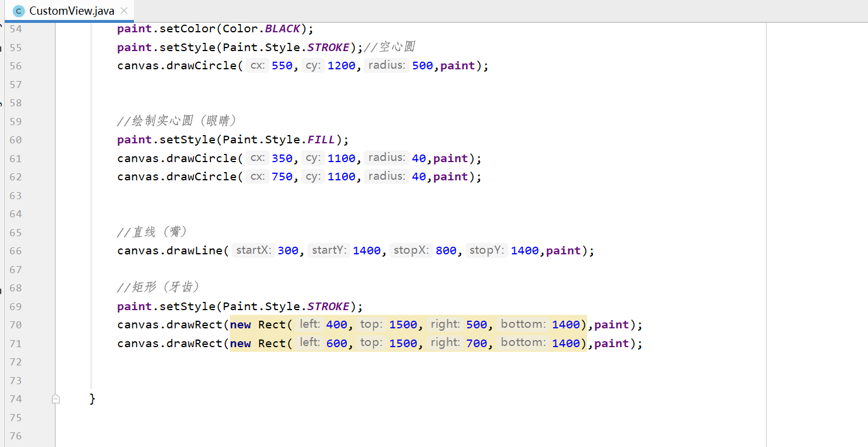The image size is (868, 447).
Task: Click the stopY parameter hint
Action: (487, 251)
